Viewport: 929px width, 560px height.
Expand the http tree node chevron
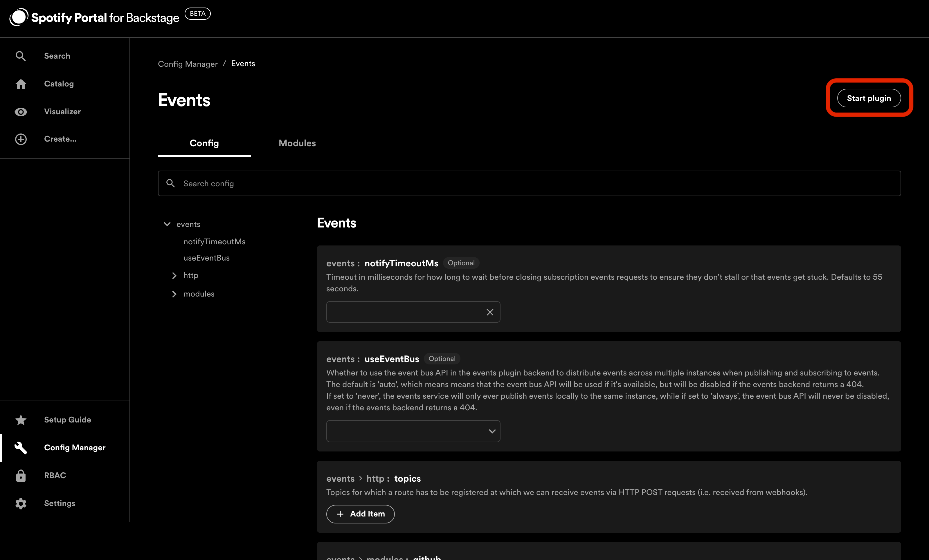pyautogui.click(x=174, y=275)
